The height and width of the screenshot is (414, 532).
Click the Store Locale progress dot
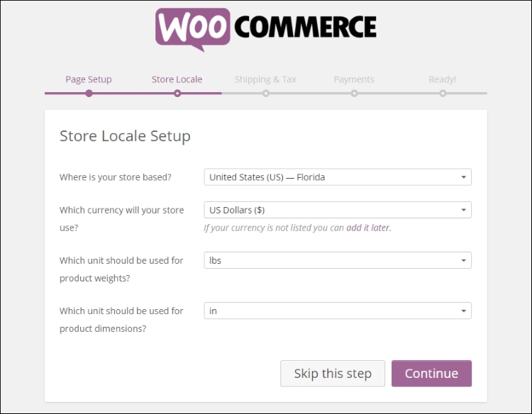(177, 93)
